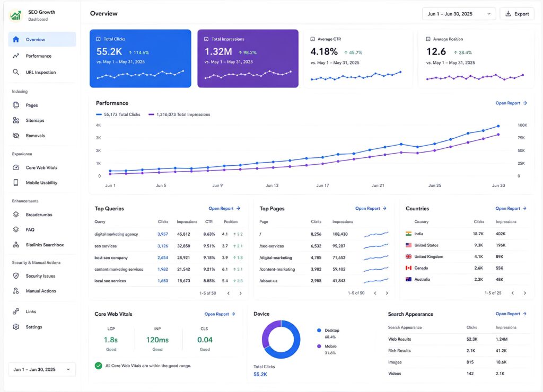Click the Export button
Screen dimensions: 543x392
pyautogui.click(x=516, y=14)
